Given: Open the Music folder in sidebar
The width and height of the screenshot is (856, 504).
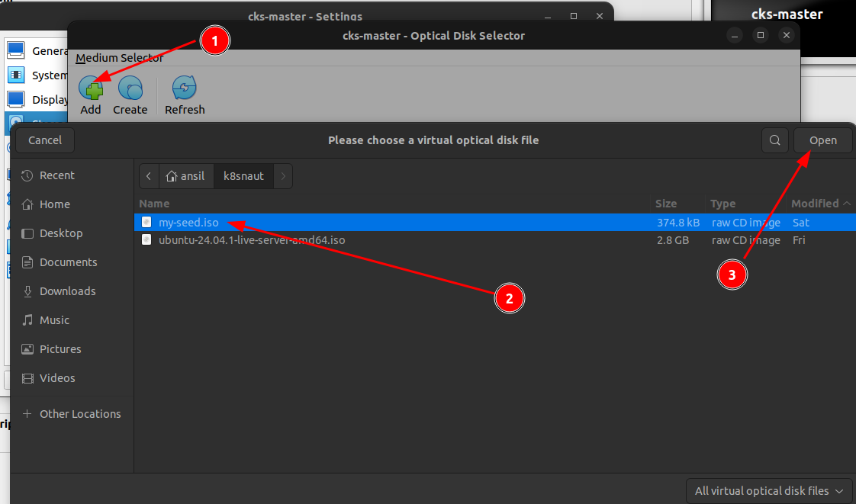Looking at the screenshot, I should coord(54,320).
